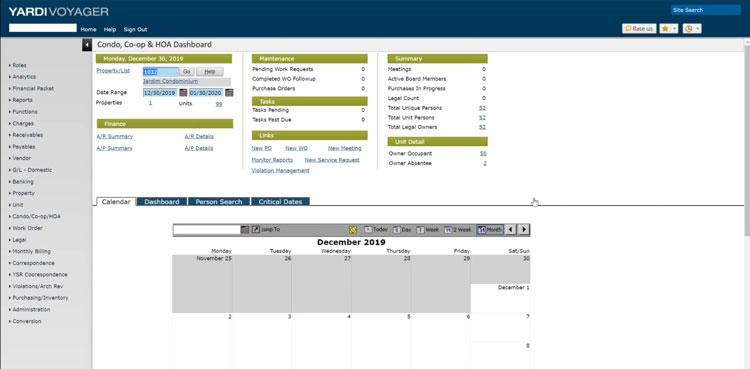Viewport: 750px width, 369px height.
Task: Switch calendar to Week view
Action: click(427, 230)
